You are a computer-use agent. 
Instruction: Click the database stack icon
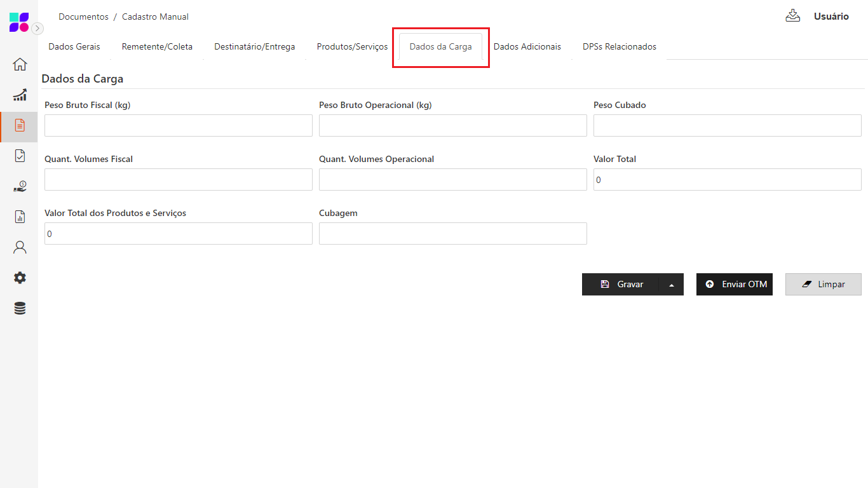pos(20,308)
